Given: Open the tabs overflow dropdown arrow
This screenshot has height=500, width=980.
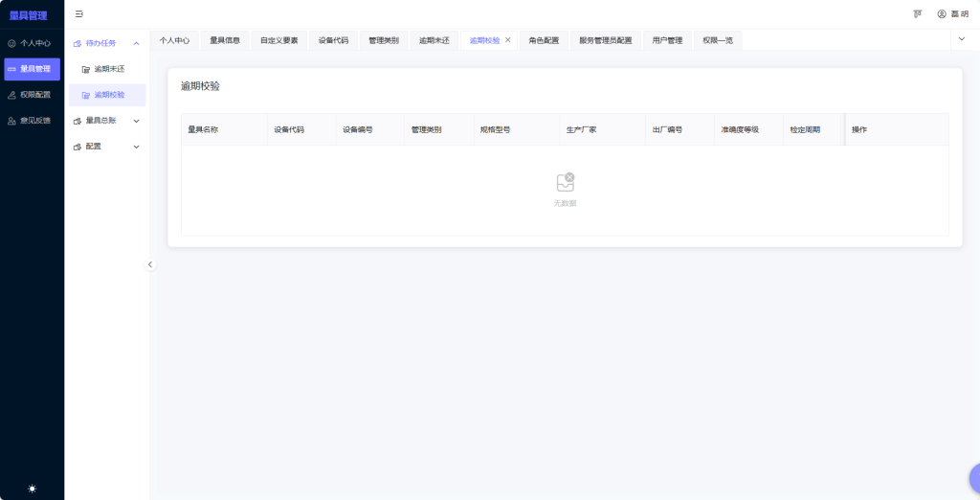Looking at the screenshot, I should pos(962,39).
